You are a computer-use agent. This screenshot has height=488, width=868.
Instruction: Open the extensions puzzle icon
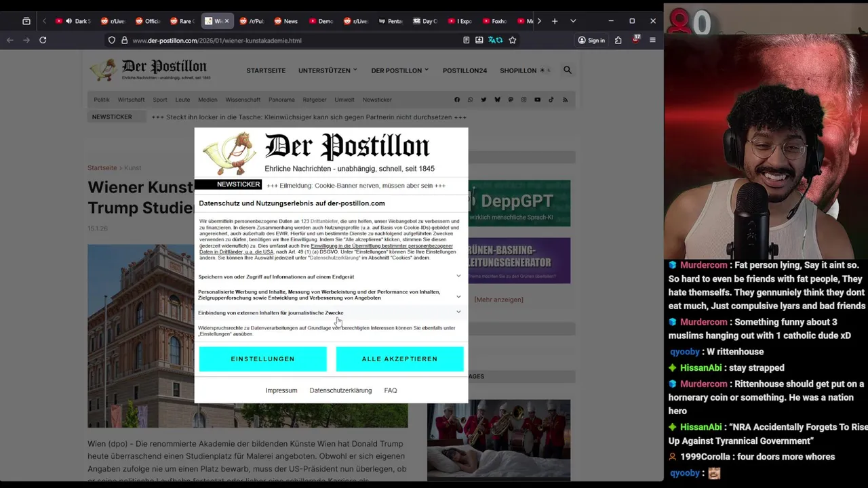pos(618,40)
